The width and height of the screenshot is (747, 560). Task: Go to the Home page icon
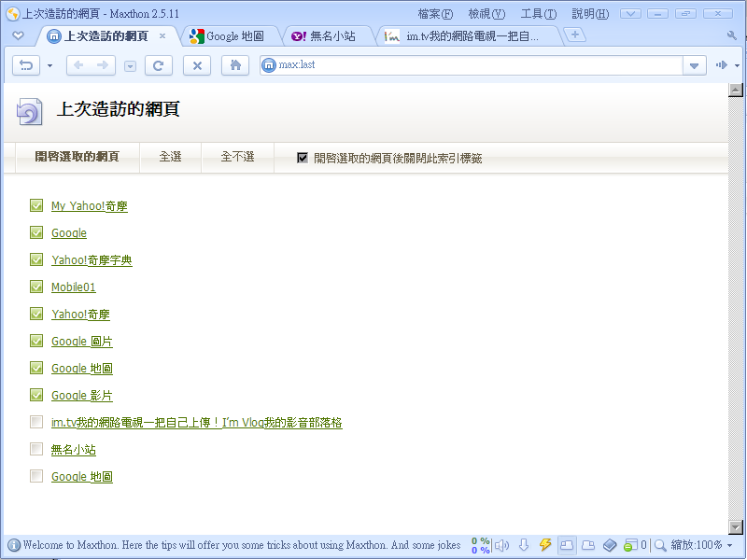[x=235, y=64]
